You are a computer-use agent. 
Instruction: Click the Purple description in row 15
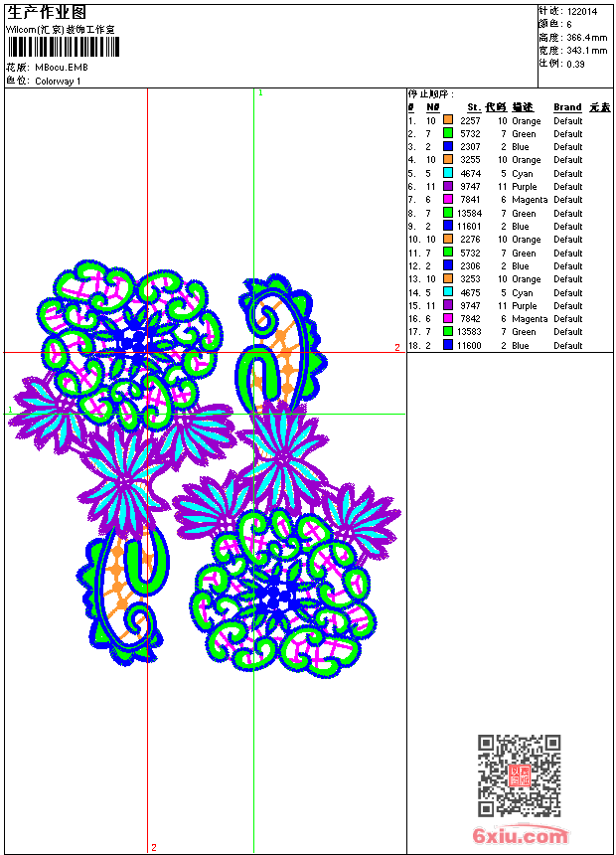click(525, 306)
